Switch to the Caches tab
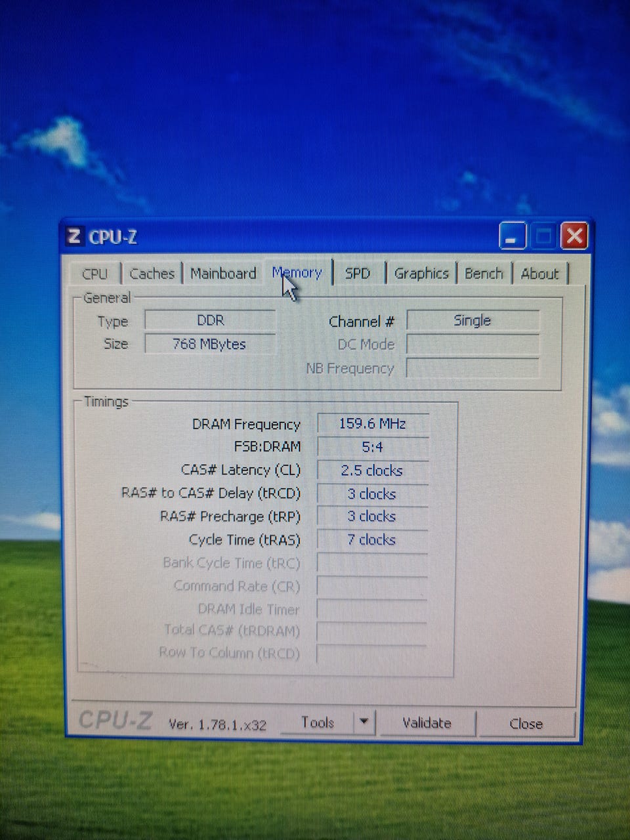This screenshot has height=840, width=630. (152, 274)
